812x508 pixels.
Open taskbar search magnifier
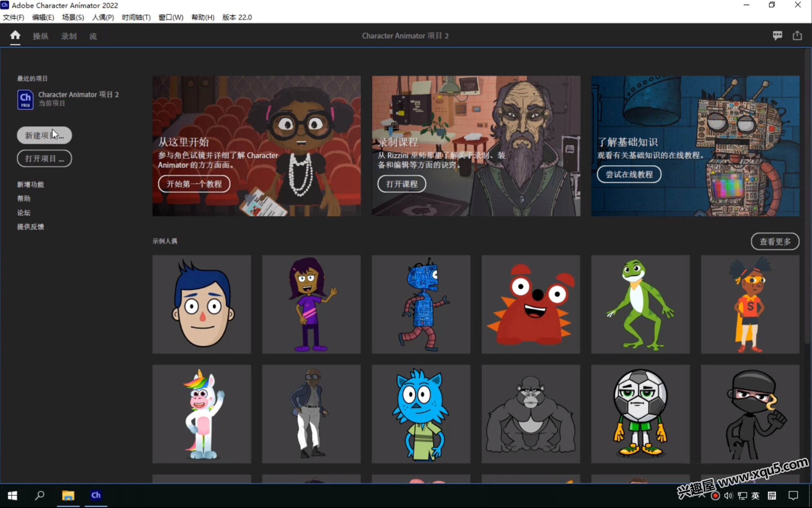(39, 495)
